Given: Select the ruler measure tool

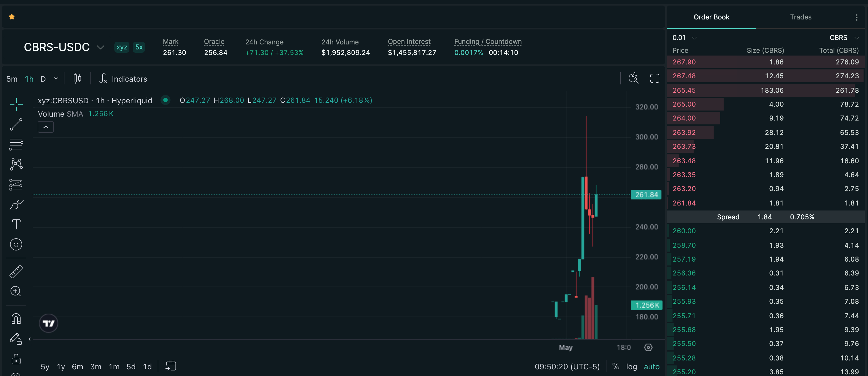Looking at the screenshot, I should tap(16, 271).
